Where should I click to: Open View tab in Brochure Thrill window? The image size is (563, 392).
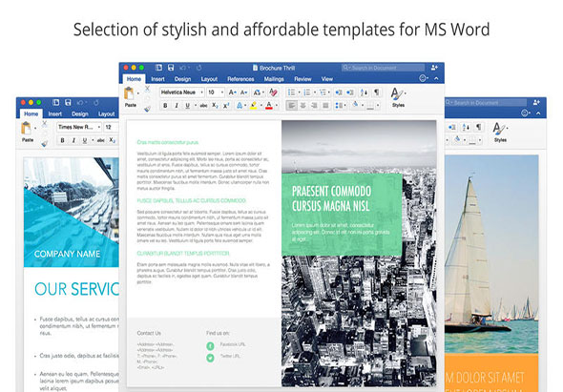coord(326,79)
